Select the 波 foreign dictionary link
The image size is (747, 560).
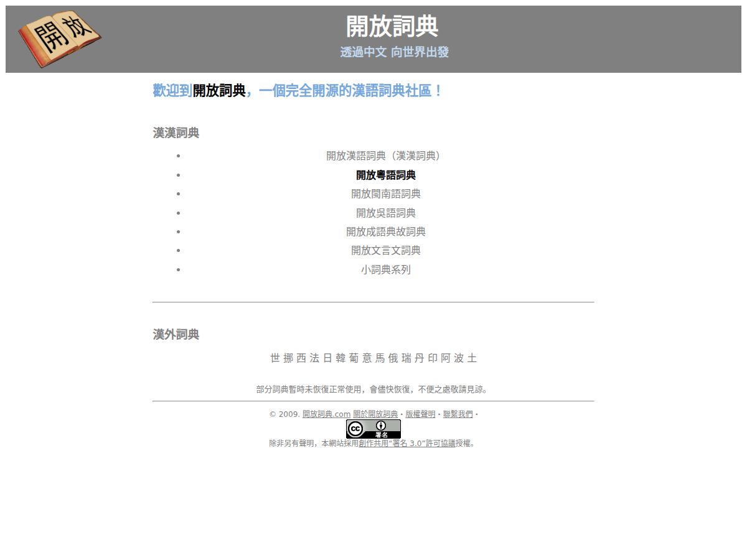pyautogui.click(x=459, y=358)
